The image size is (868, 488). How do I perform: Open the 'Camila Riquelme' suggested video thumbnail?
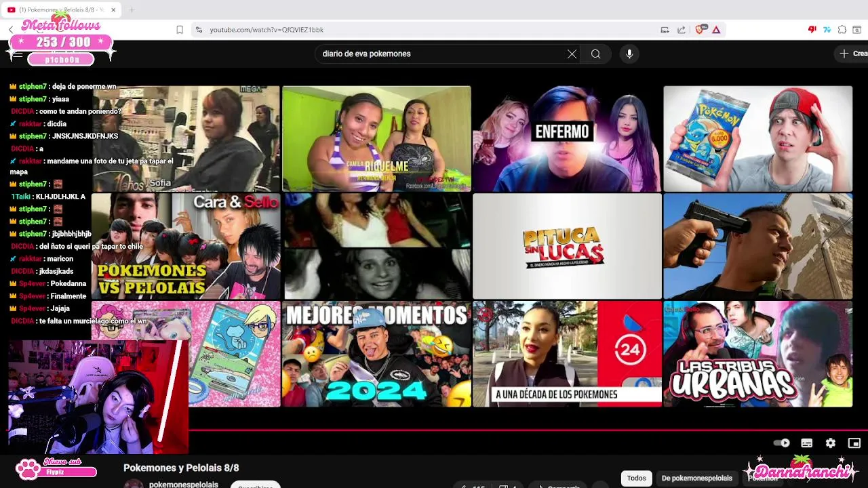pyautogui.click(x=376, y=139)
